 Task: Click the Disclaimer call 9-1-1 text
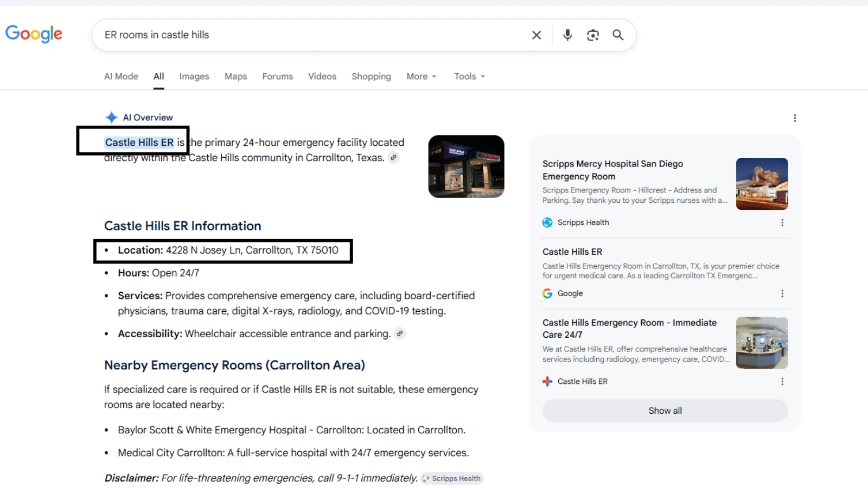tap(261, 478)
